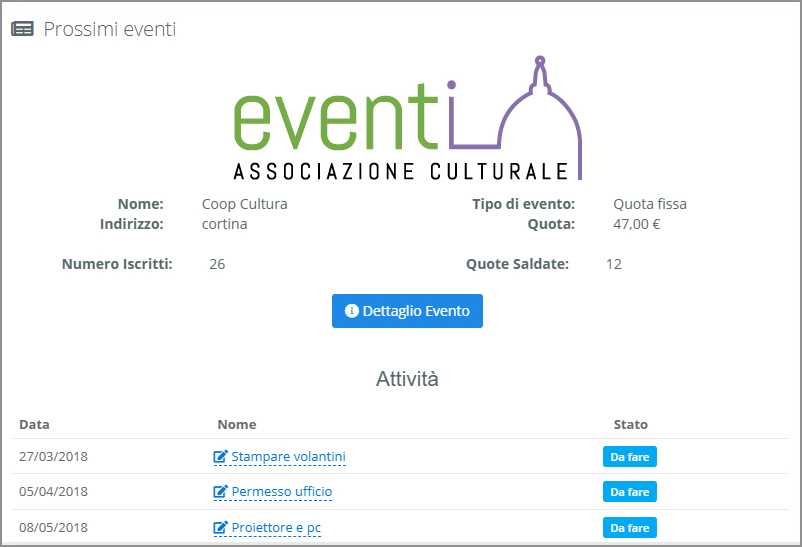Toggle Da fare status for Stampare volantini

coord(630,457)
